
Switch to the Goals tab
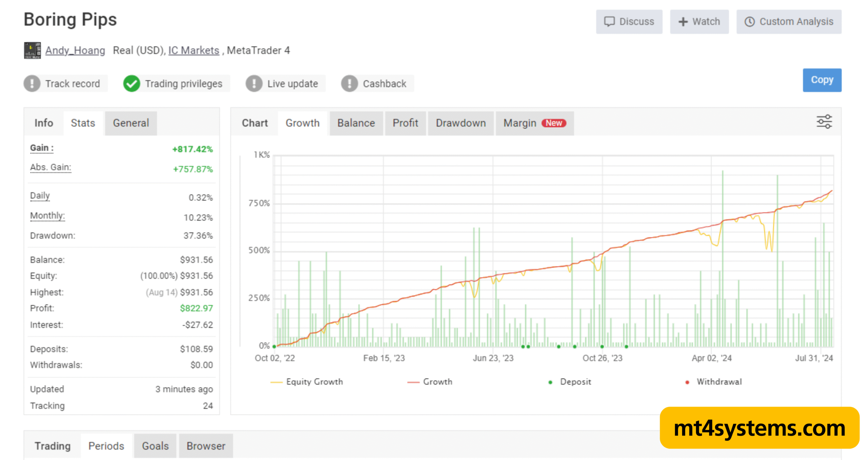[155, 446]
